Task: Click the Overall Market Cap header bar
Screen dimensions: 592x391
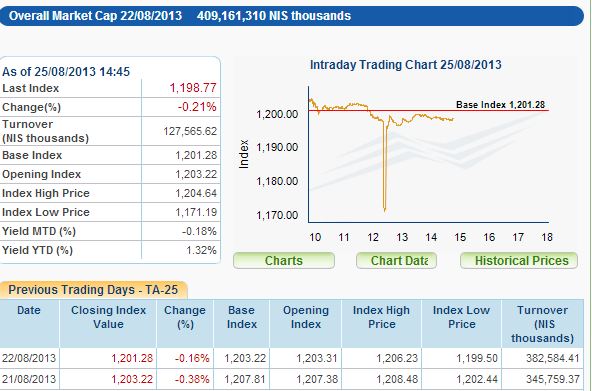Action: [292, 16]
